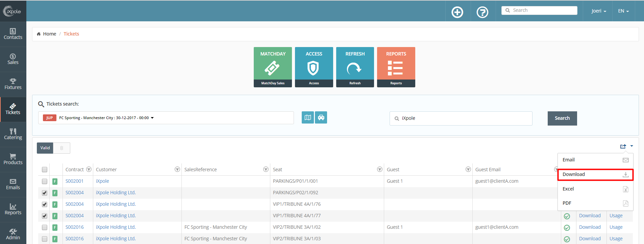The width and height of the screenshot is (644, 244).
Task: Click the stadium map icon button
Action: [x=308, y=117]
